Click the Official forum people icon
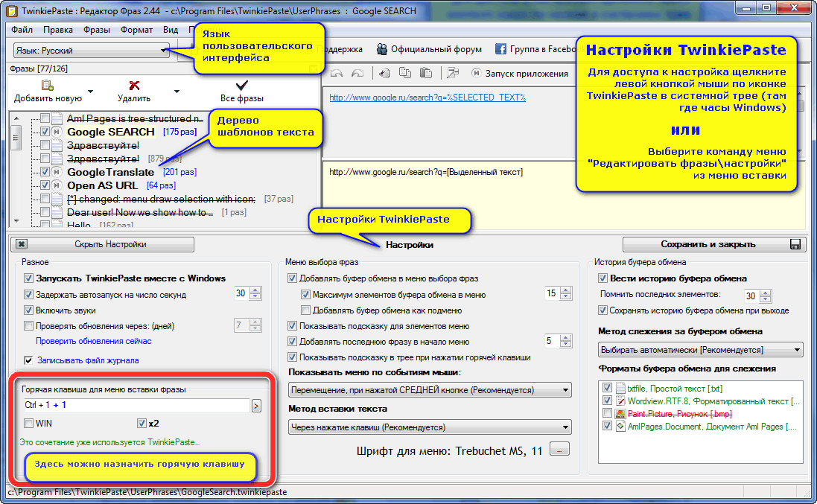The width and height of the screenshot is (817, 504). click(382, 49)
